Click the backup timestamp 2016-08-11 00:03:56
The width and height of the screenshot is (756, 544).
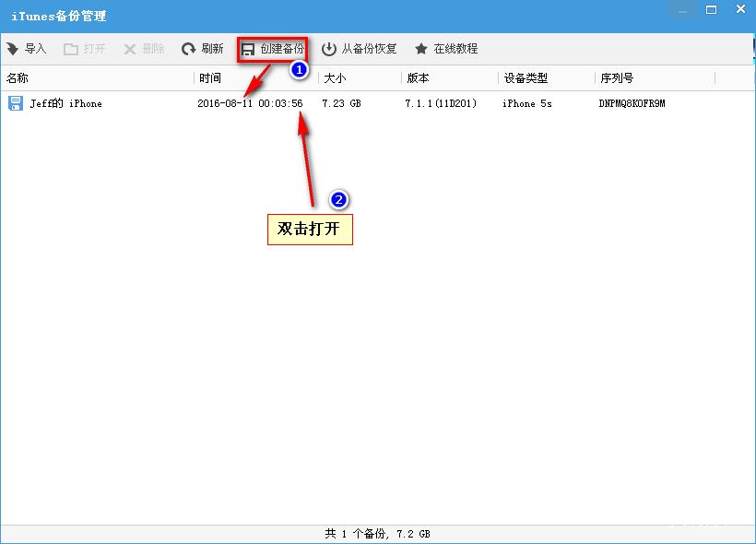click(250, 103)
